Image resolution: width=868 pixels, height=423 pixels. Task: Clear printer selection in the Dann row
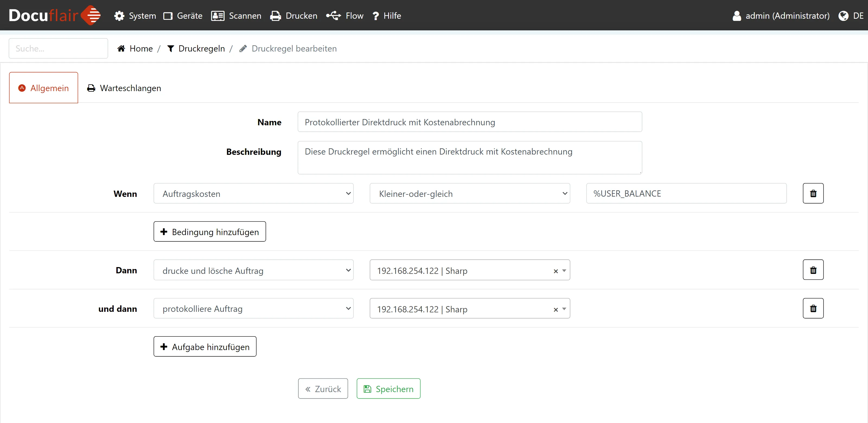[x=556, y=271]
